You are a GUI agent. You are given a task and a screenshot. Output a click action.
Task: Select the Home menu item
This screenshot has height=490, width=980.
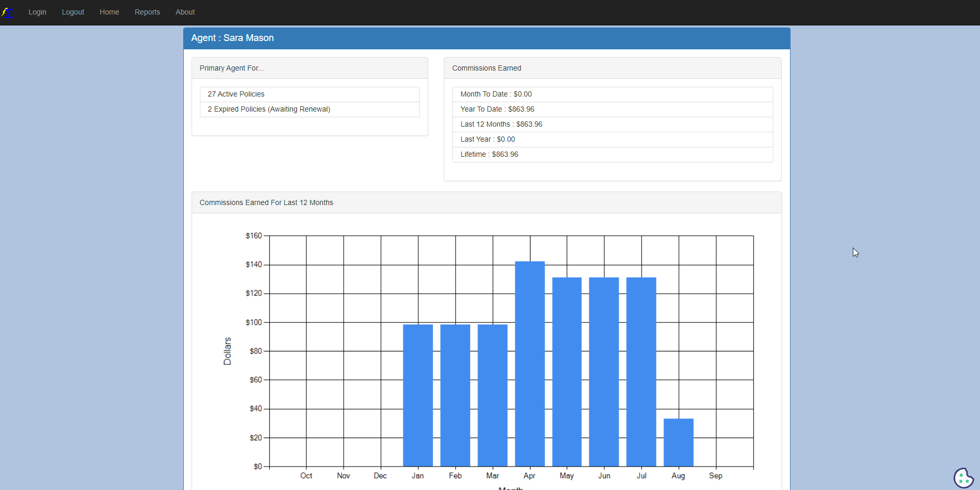pyautogui.click(x=109, y=12)
